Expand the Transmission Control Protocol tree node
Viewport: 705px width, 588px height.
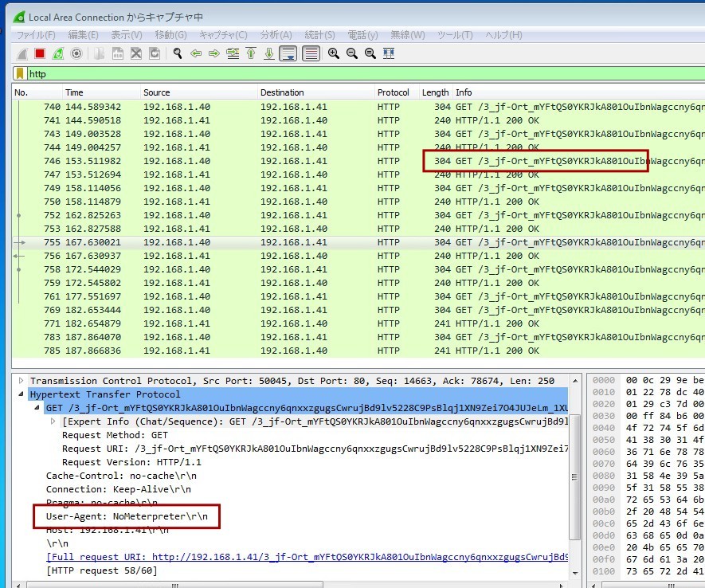[21, 381]
